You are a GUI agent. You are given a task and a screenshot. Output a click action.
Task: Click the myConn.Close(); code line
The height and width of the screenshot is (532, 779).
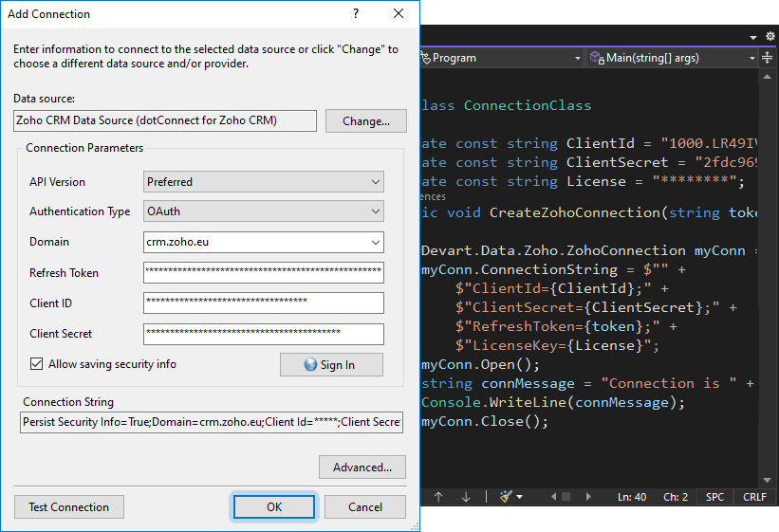tap(485, 422)
